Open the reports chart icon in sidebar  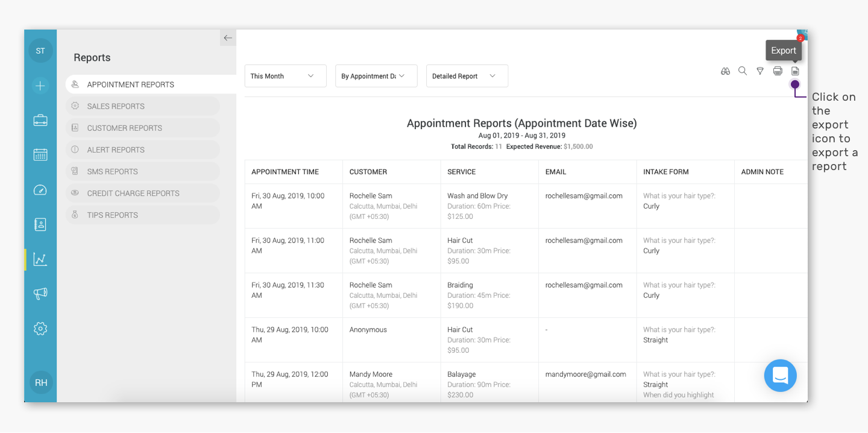point(40,259)
